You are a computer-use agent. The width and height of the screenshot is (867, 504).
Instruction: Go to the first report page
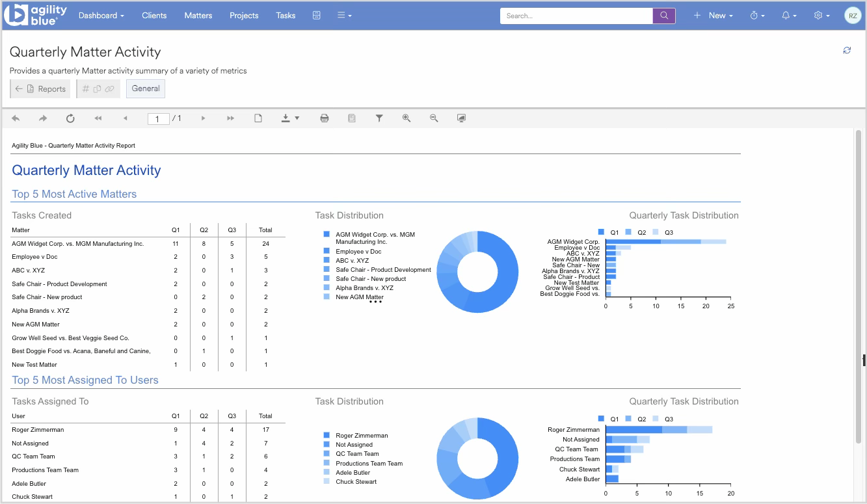click(x=98, y=118)
